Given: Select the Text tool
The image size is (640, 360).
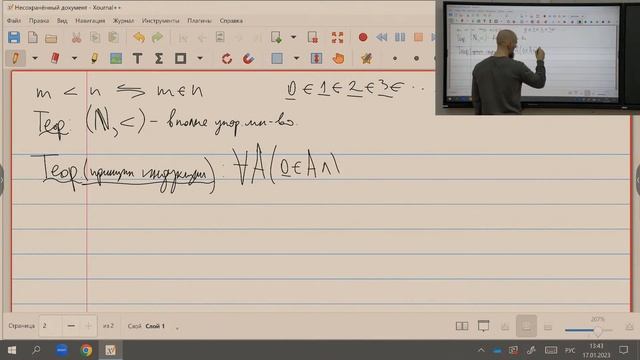Looking at the screenshot, I should [x=138, y=58].
